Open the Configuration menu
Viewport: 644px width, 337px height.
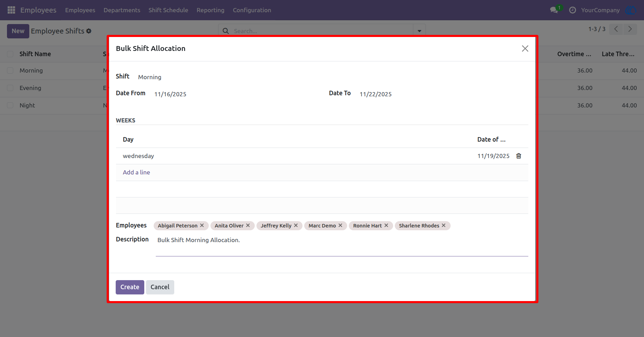pyautogui.click(x=252, y=10)
